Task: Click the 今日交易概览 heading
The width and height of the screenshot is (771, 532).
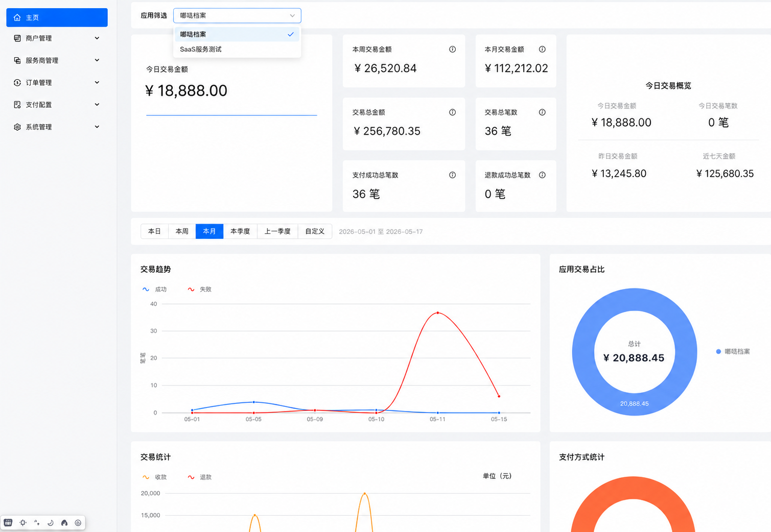Action: (x=668, y=86)
